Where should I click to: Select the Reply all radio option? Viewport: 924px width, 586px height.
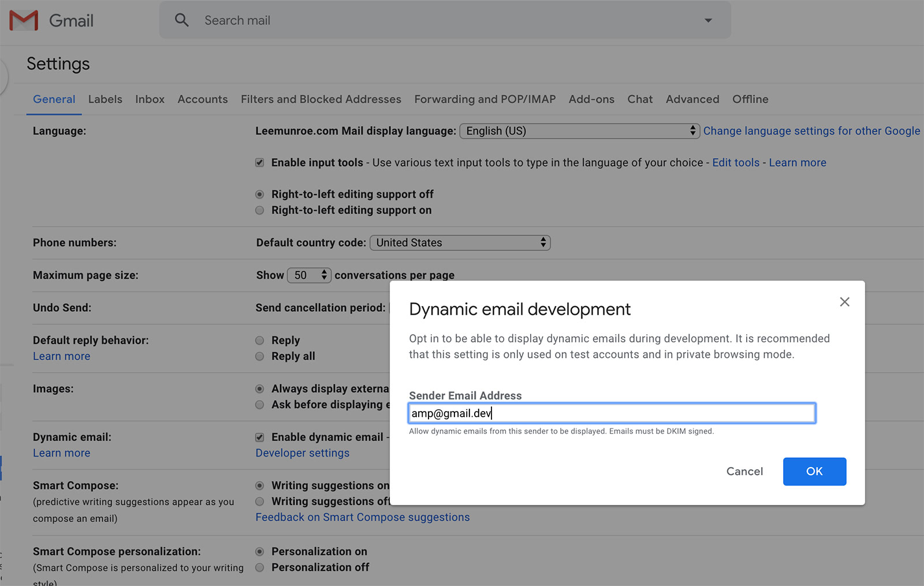tap(260, 357)
